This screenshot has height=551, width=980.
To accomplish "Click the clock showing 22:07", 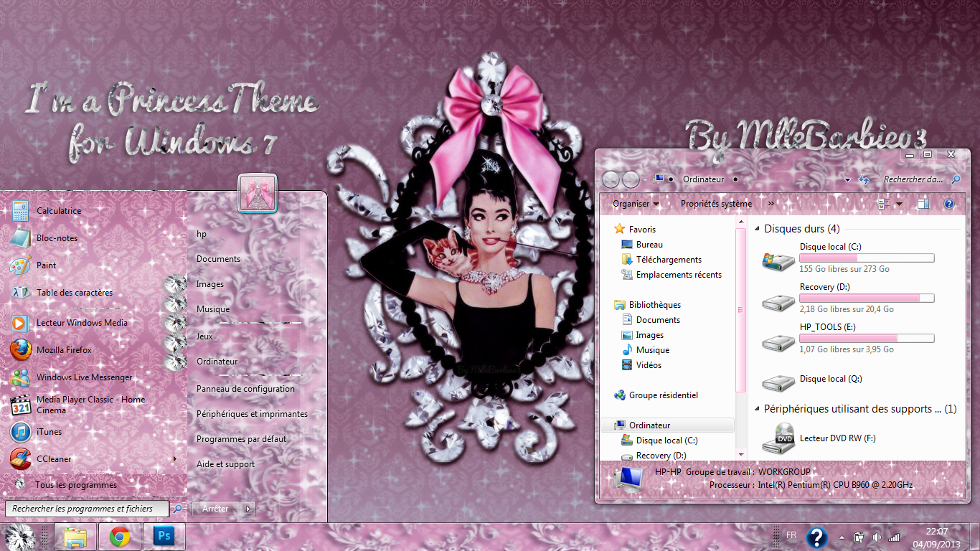I will click(936, 532).
